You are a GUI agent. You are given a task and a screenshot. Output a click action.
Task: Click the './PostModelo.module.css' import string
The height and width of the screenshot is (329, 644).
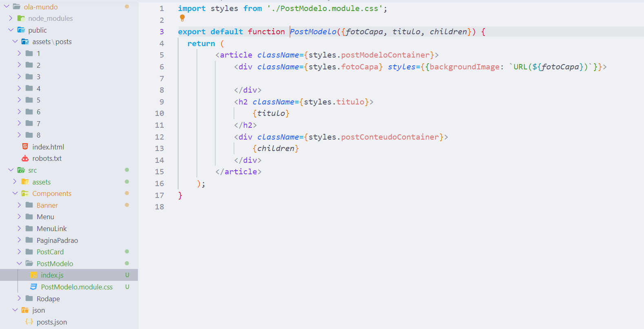[325, 9]
